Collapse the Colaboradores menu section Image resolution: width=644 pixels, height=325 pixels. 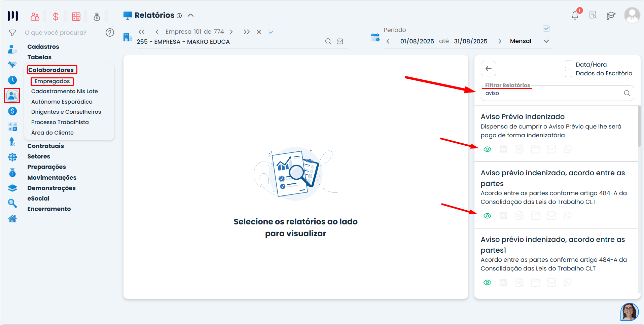point(51,70)
